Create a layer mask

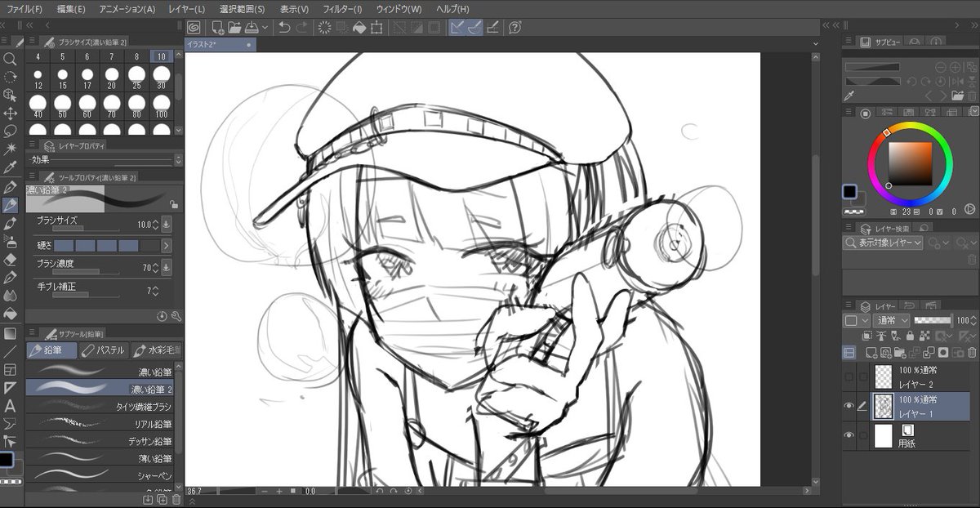943,353
